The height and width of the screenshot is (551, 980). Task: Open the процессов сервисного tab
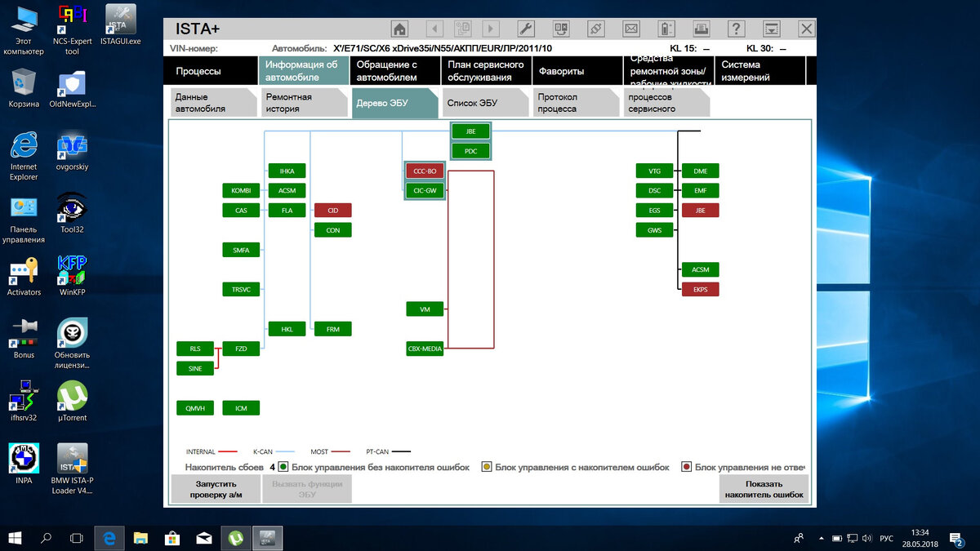tap(666, 103)
